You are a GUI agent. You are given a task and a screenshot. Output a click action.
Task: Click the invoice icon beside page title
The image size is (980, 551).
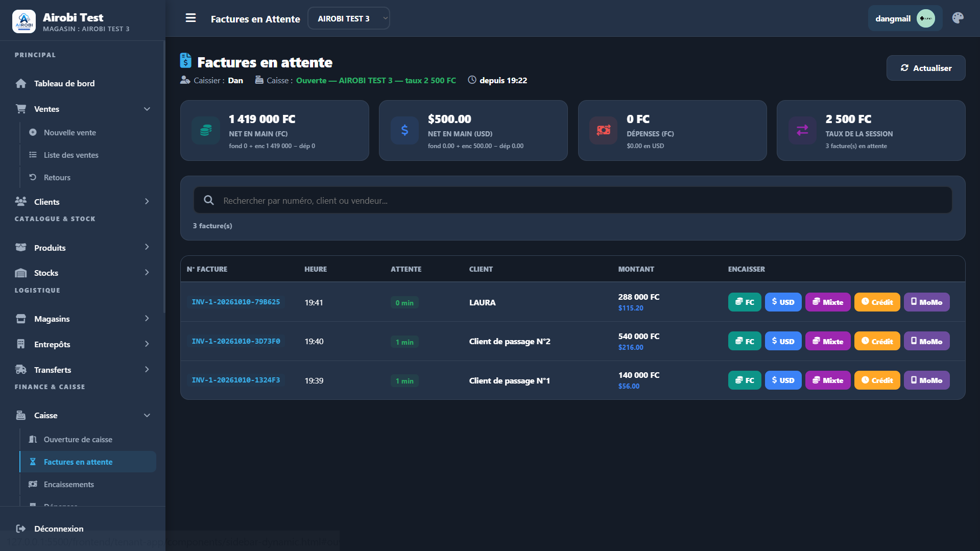(186, 61)
